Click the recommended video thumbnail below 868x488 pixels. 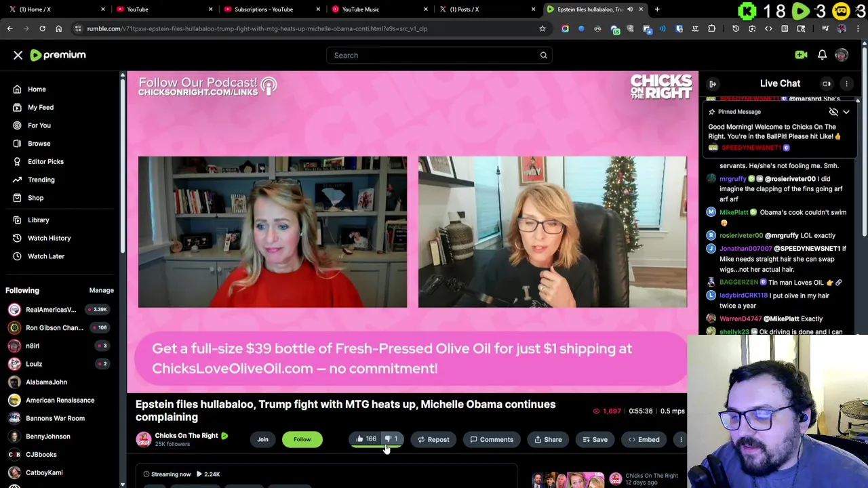pos(568,480)
